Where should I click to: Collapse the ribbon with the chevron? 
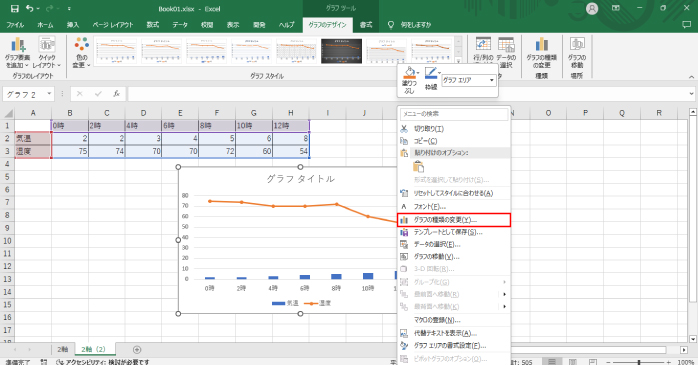point(691,77)
